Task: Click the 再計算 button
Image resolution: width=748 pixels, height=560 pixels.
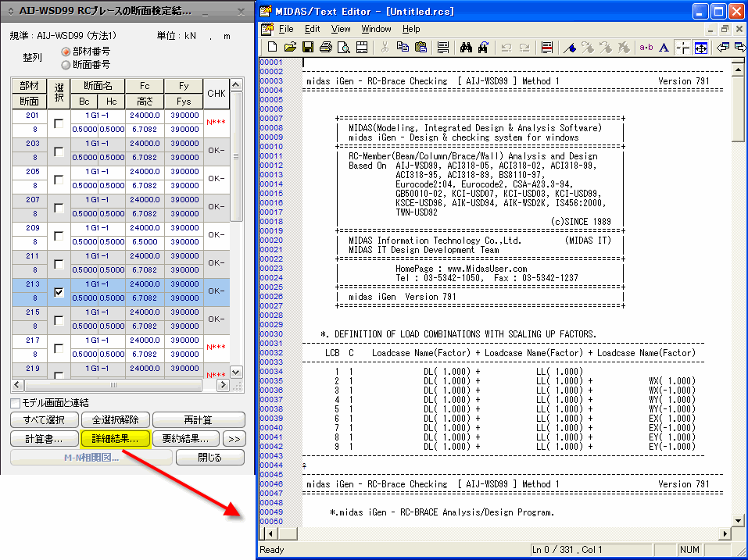Action: (x=199, y=420)
